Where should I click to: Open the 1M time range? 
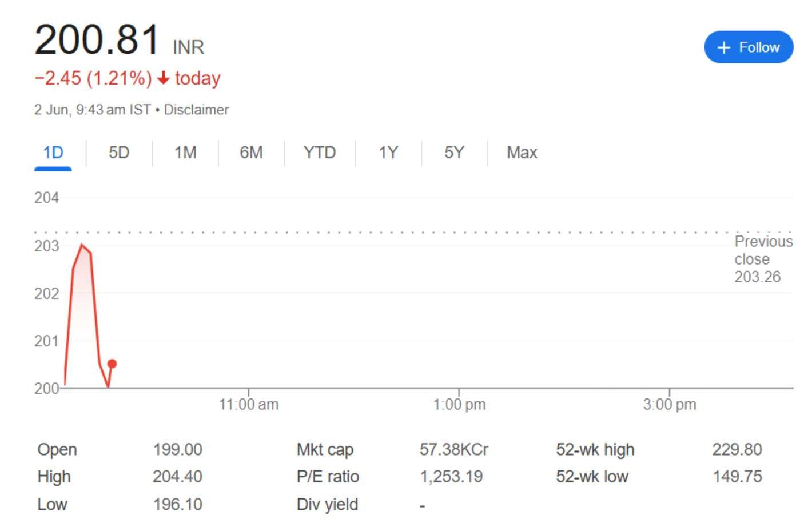185,153
